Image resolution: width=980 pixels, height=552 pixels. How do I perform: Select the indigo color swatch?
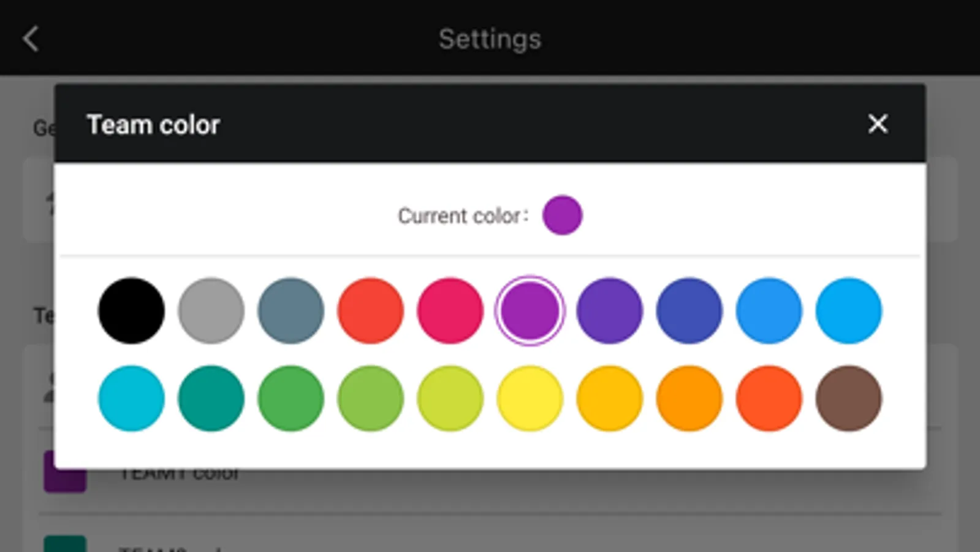tap(689, 310)
